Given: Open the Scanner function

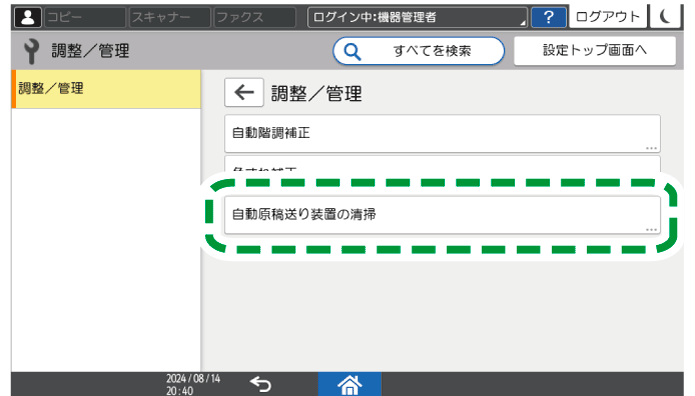Looking at the screenshot, I should click(x=170, y=17).
